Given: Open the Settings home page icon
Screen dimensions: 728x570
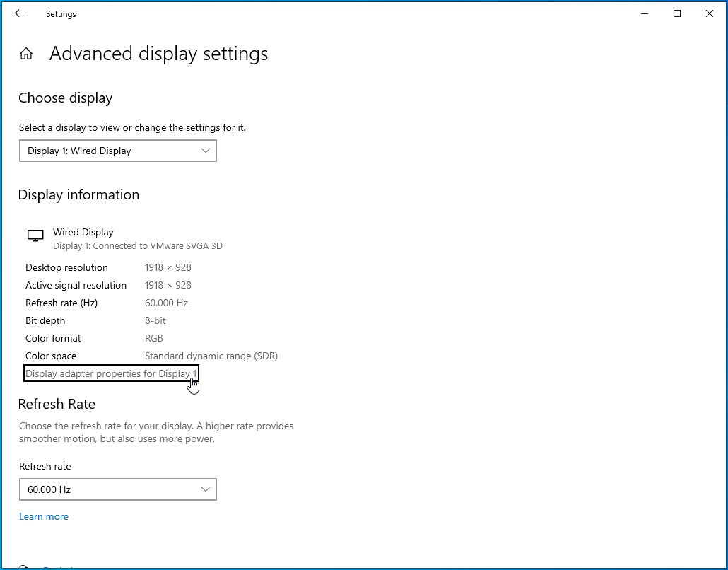Looking at the screenshot, I should (x=26, y=54).
